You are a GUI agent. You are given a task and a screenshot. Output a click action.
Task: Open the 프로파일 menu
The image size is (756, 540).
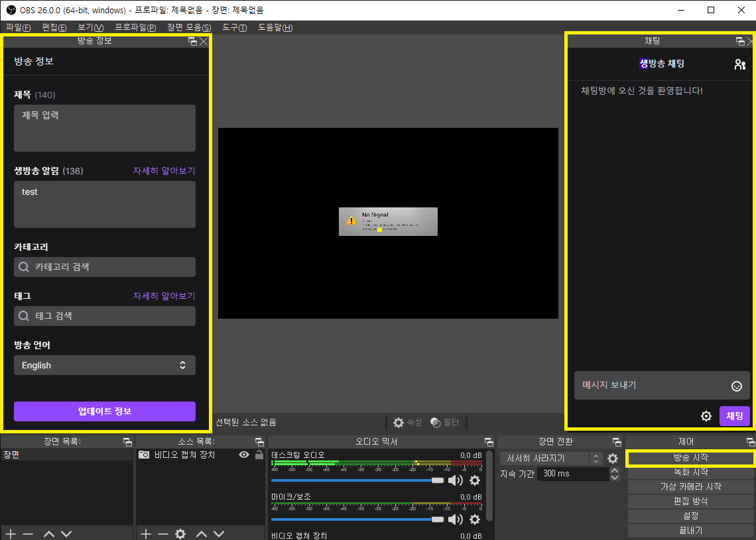coord(135,27)
